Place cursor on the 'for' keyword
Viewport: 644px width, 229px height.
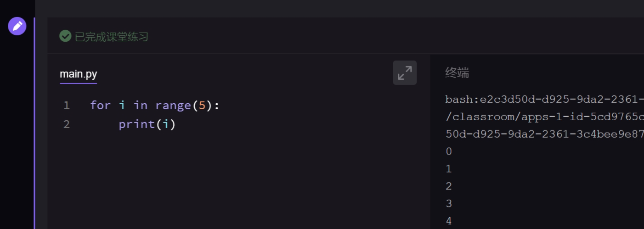[x=101, y=106]
